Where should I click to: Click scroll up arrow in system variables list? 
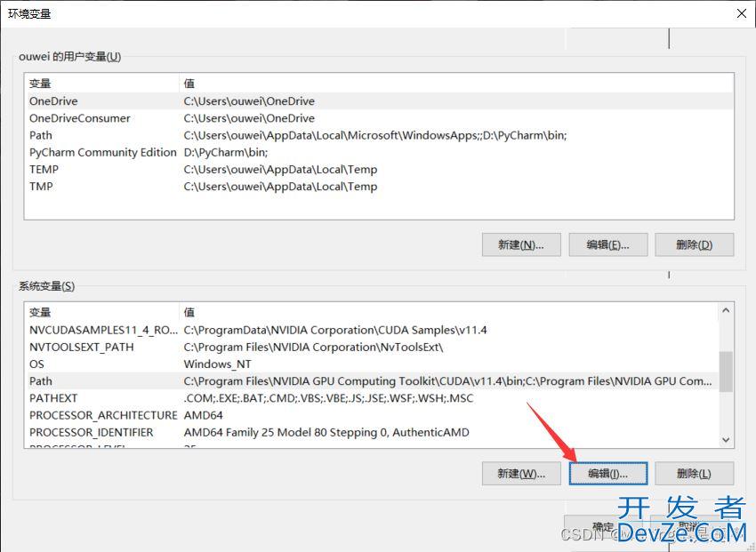[726, 311]
